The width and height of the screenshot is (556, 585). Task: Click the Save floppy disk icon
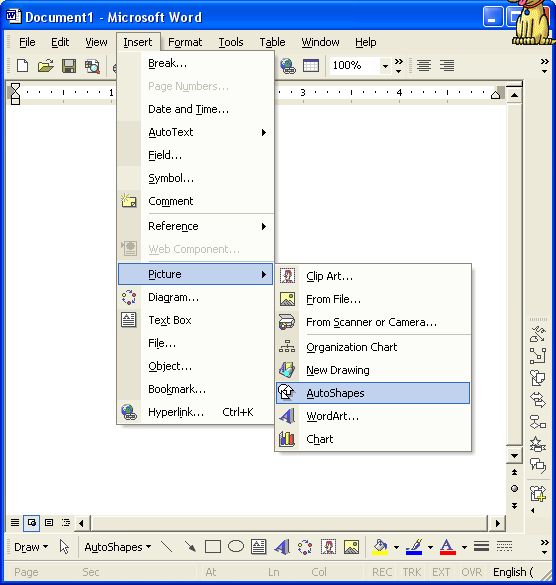(69, 66)
